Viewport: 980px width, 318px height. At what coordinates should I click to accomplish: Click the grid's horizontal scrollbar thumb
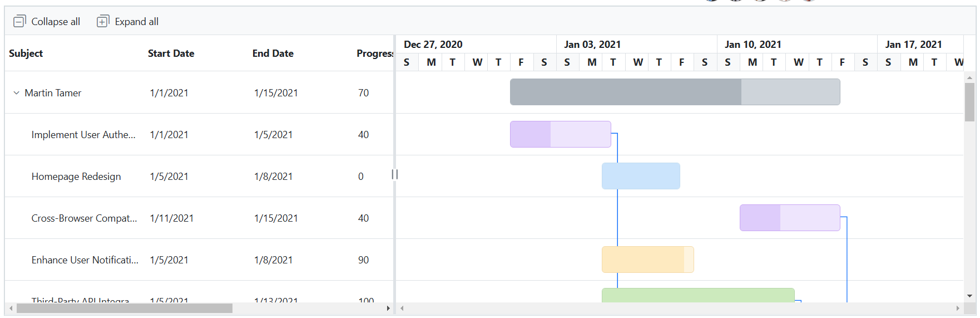[125, 308]
